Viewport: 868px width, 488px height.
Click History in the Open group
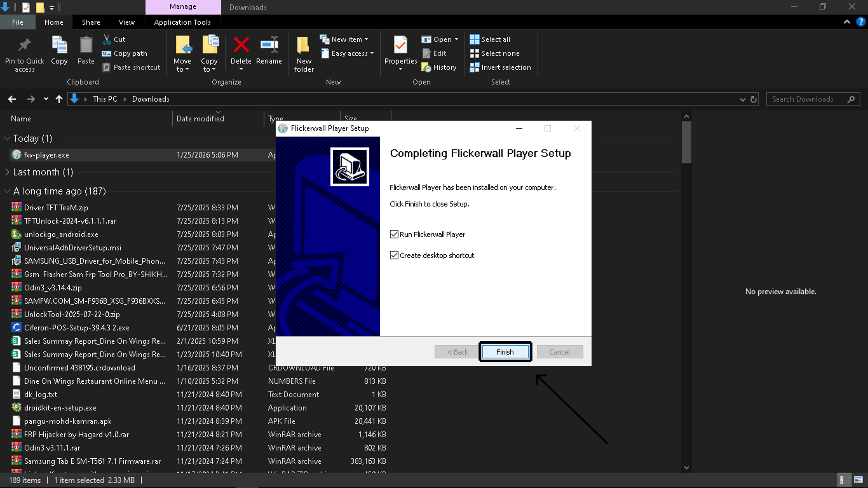click(439, 67)
